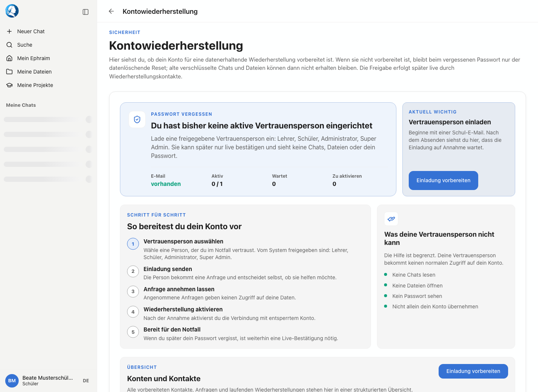The height and width of the screenshot is (392, 538).
Task: Click the folder icon beside Meine Dateien
Action: 9,72
